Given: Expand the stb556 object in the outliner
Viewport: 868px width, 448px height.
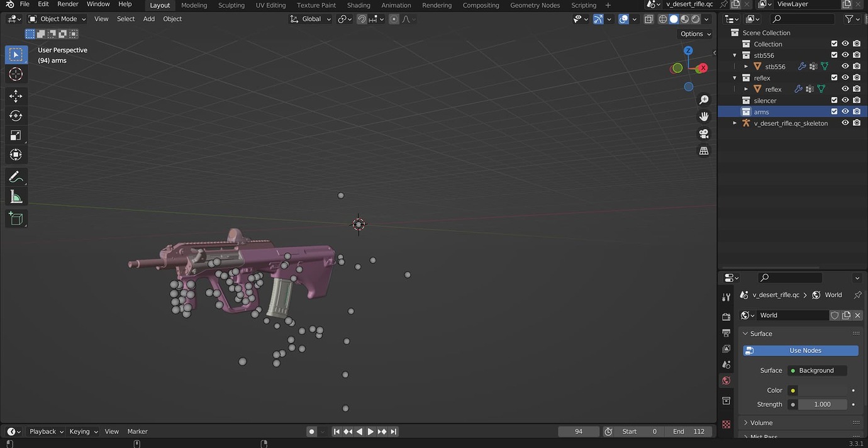Looking at the screenshot, I should click(746, 66).
